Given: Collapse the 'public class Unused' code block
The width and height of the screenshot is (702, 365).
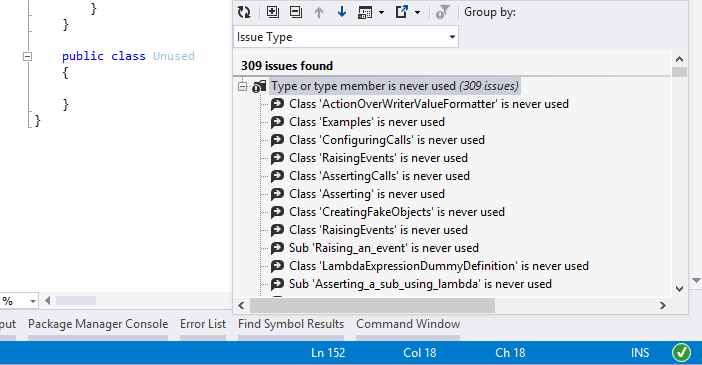Looking at the screenshot, I should pyautogui.click(x=27, y=56).
